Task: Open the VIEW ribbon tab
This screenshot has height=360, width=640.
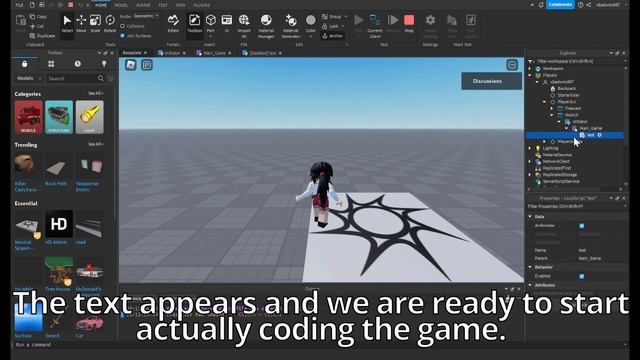Action: pyautogui.click(x=180, y=5)
